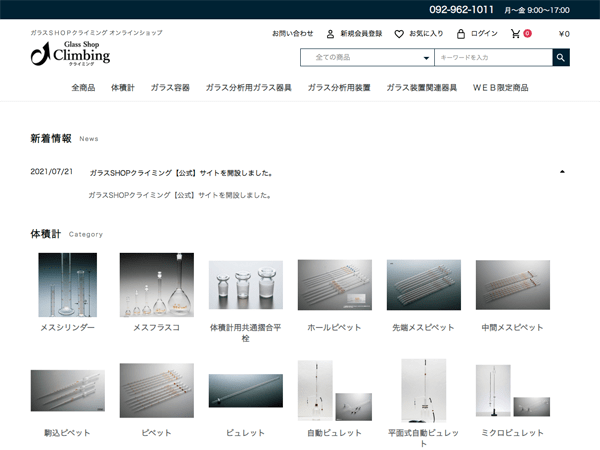Open the メスシリンダー product thumbnail

point(68,285)
